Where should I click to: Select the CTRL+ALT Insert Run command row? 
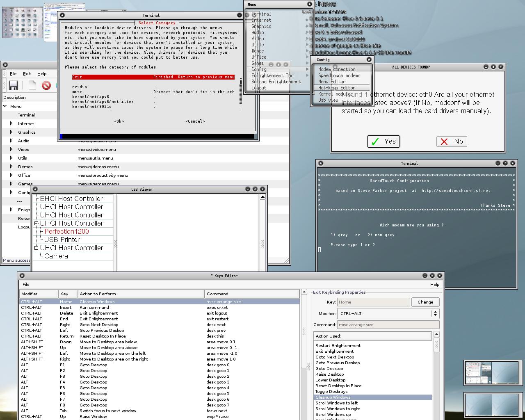click(x=160, y=308)
